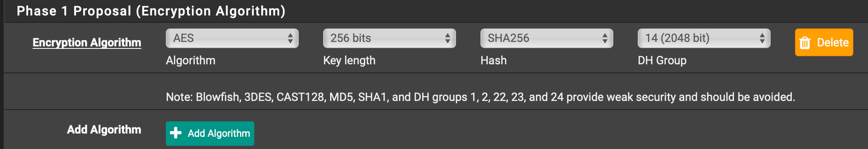868x149 pixels.
Task: Click the up-down arrows on SHA256 selector
Action: (605, 38)
